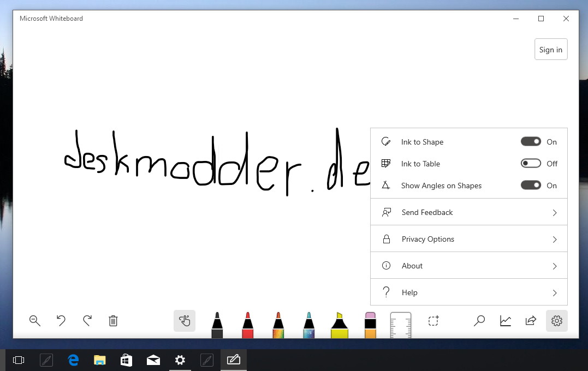Viewport: 588px width, 371px height.
Task: Click the Show Angles on Shapes label
Action: coord(441,185)
